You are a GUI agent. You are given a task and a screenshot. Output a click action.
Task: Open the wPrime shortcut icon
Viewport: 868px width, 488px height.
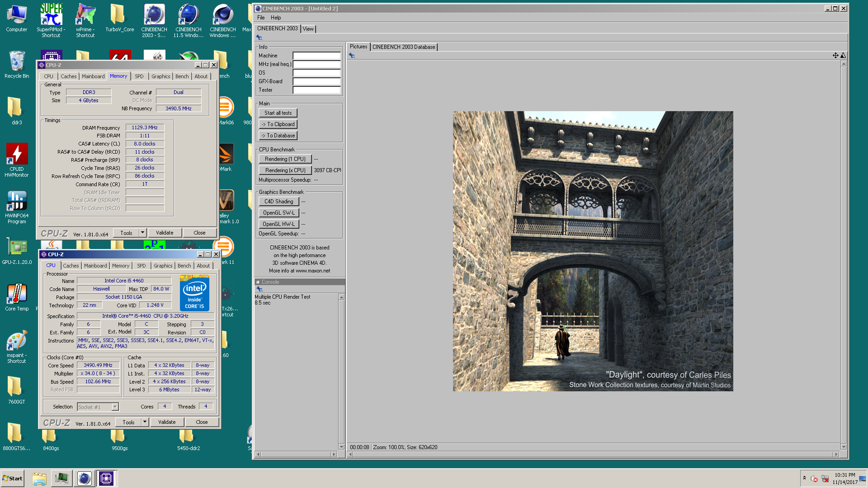click(x=85, y=20)
